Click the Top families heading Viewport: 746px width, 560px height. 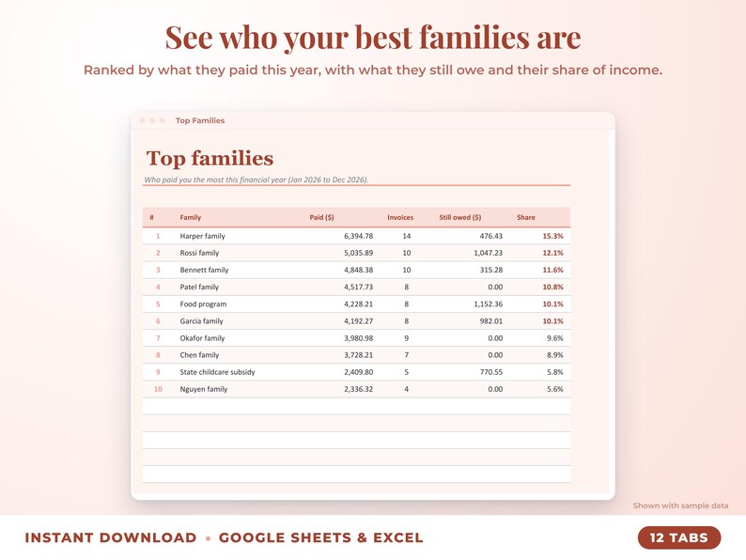(x=210, y=158)
